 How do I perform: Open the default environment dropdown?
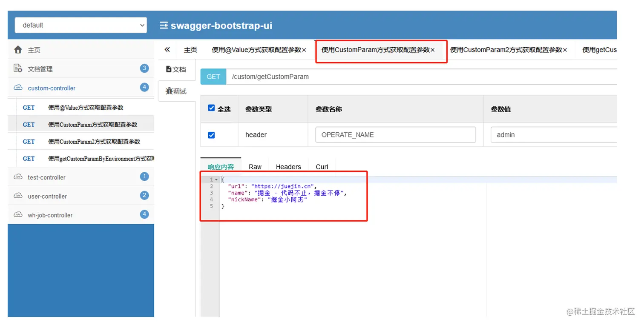80,25
